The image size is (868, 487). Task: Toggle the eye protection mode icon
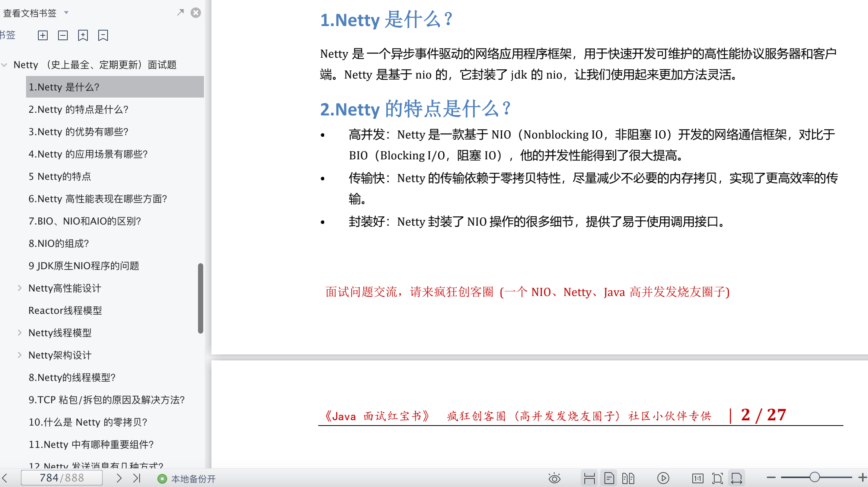(554, 478)
